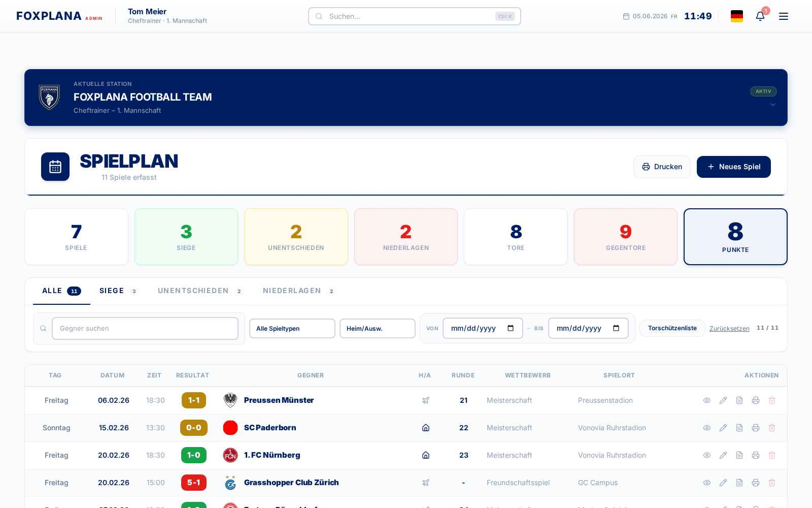
Task: Click the 5-1 result badge
Action: point(194,483)
